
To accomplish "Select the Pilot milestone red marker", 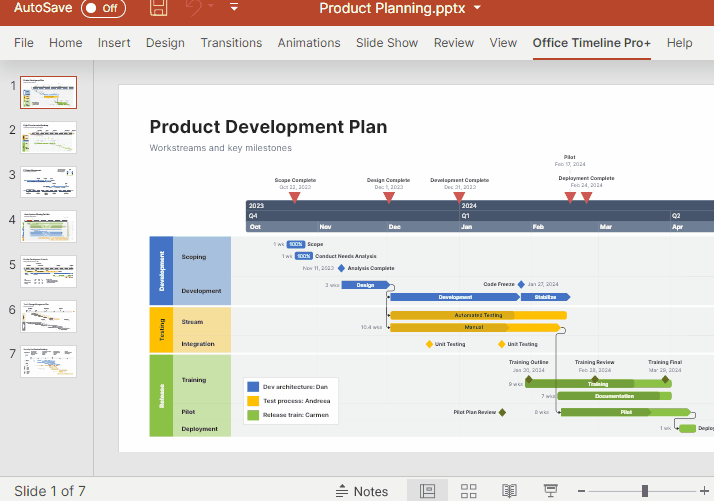I will click(x=570, y=197).
